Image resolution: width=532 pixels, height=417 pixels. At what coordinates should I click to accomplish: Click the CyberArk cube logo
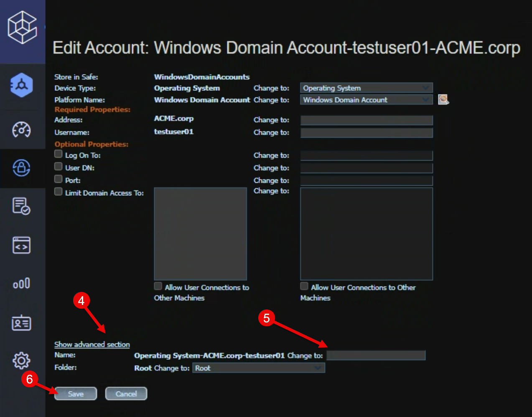click(22, 27)
